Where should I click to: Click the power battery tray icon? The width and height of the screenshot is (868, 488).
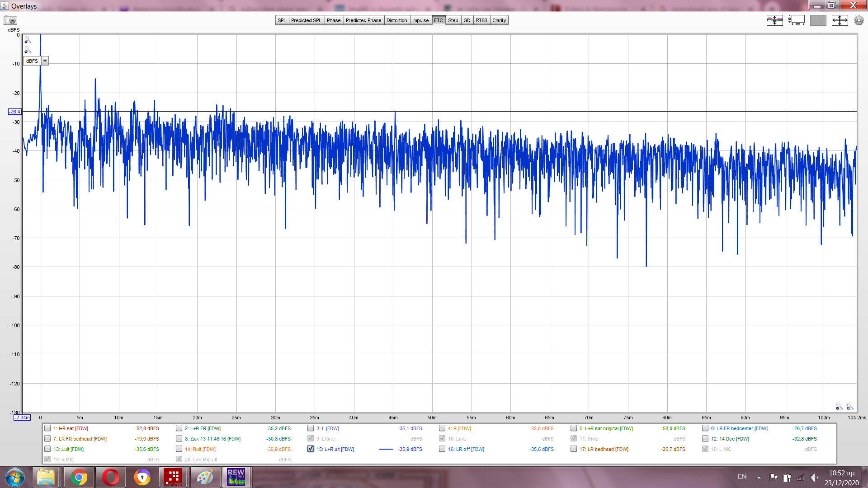787,477
